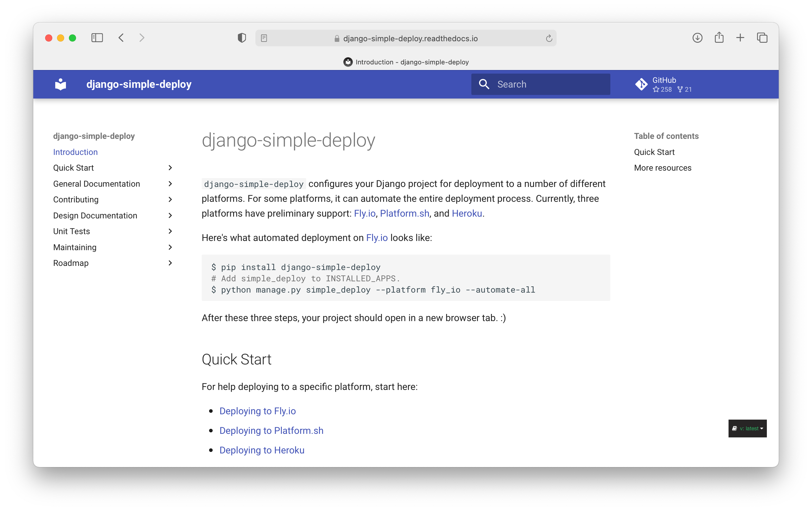This screenshot has width=812, height=511.
Task: Select Introduction in the sidebar
Action: coord(75,152)
